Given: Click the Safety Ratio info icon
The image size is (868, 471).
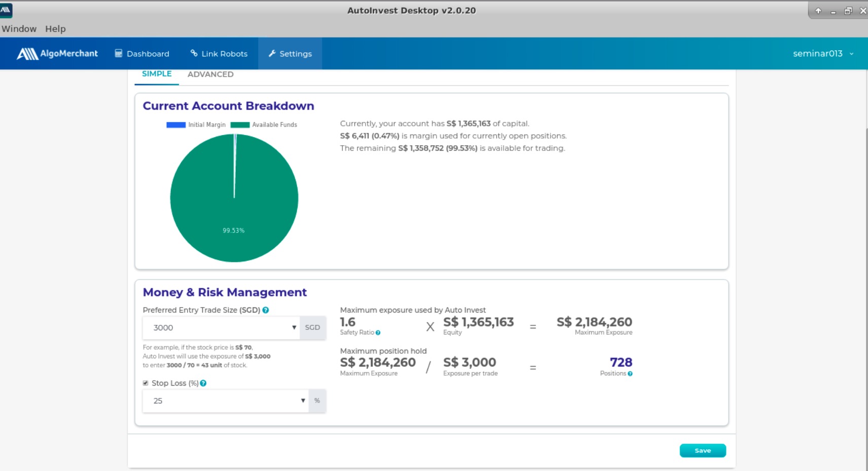Looking at the screenshot, I should click(378, 333).
